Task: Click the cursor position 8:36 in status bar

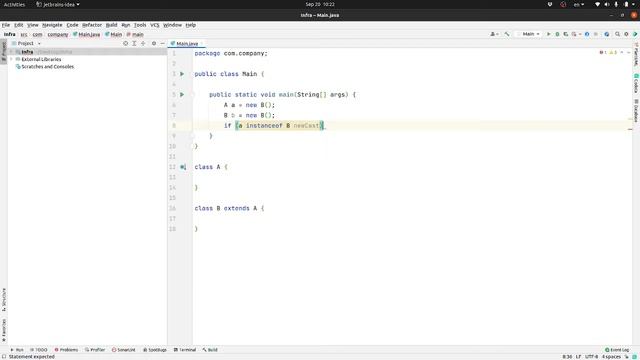Action: point(567,357)
